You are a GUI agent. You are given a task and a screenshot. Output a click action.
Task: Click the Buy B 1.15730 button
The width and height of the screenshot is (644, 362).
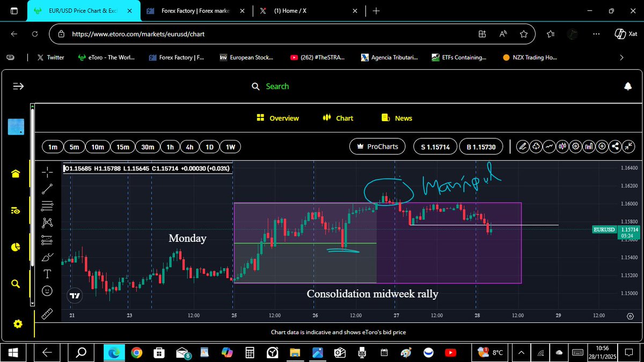point(481,146)
